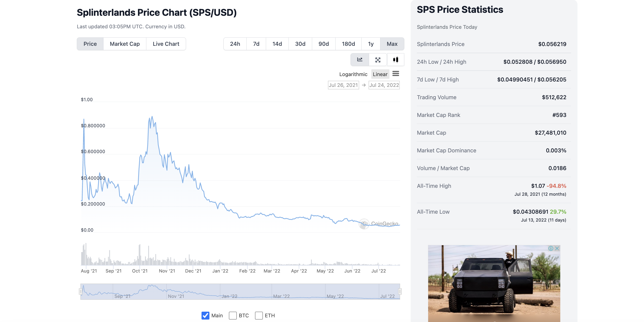Click the 24h Low / 24h High label
This screenshot has height=322, width=644.
coord(441,62)
